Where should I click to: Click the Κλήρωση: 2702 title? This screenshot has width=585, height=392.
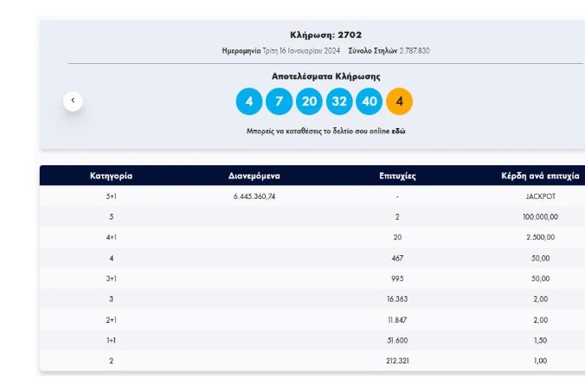tap(325, 35)
